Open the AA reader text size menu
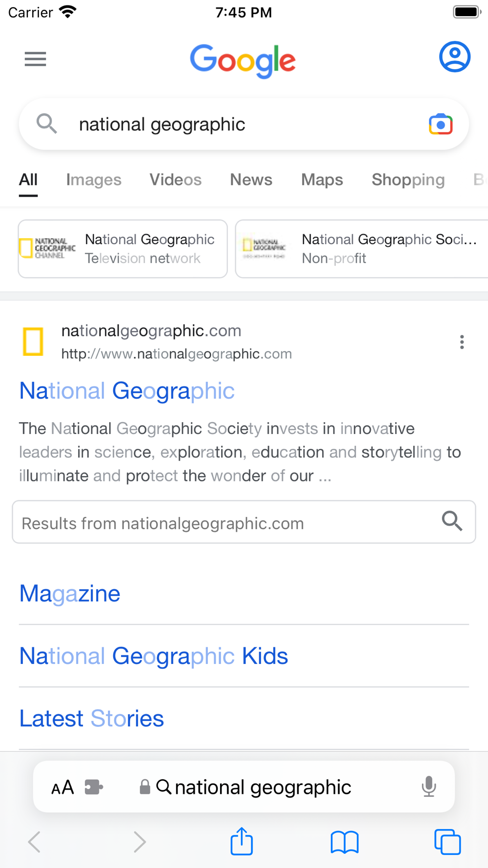The image size is (488, 868). (62, 787)
